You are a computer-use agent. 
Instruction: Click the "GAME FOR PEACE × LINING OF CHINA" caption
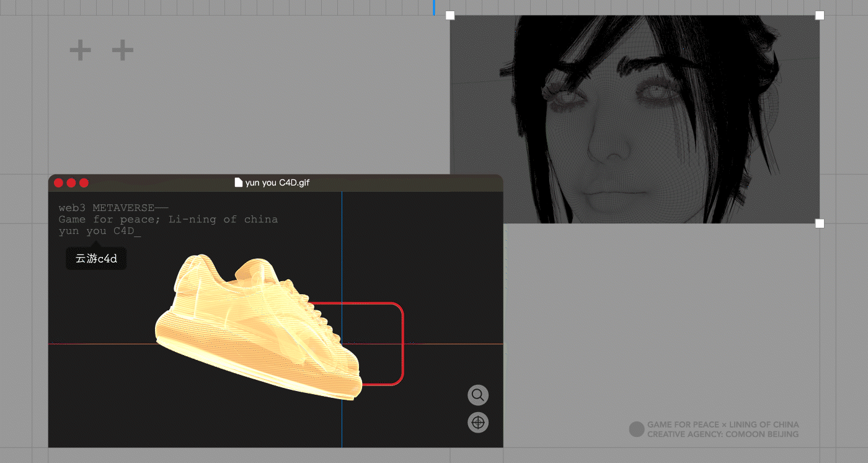(x=723, y=425)
